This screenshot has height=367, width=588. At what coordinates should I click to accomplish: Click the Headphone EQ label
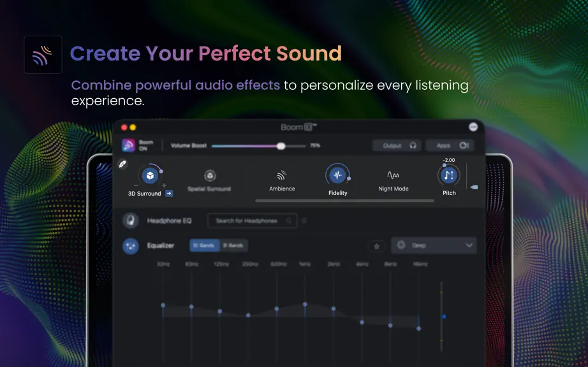point(169,221)
